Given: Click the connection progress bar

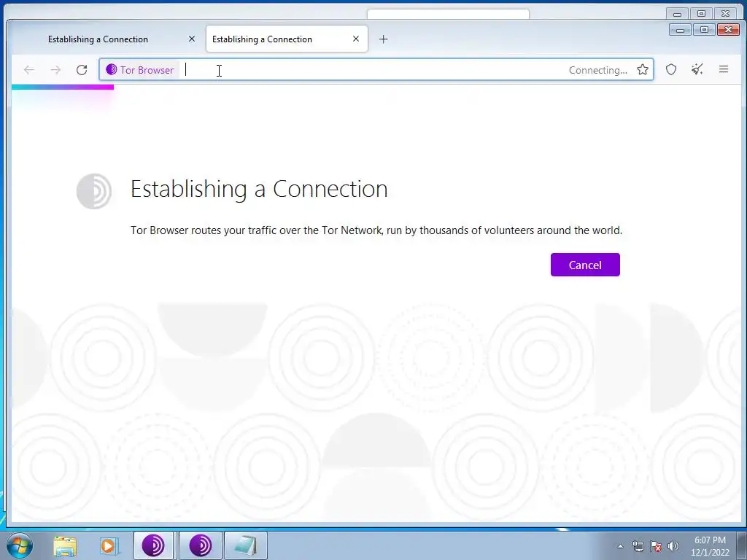Looking at the screenshot, I should (63, 87).
